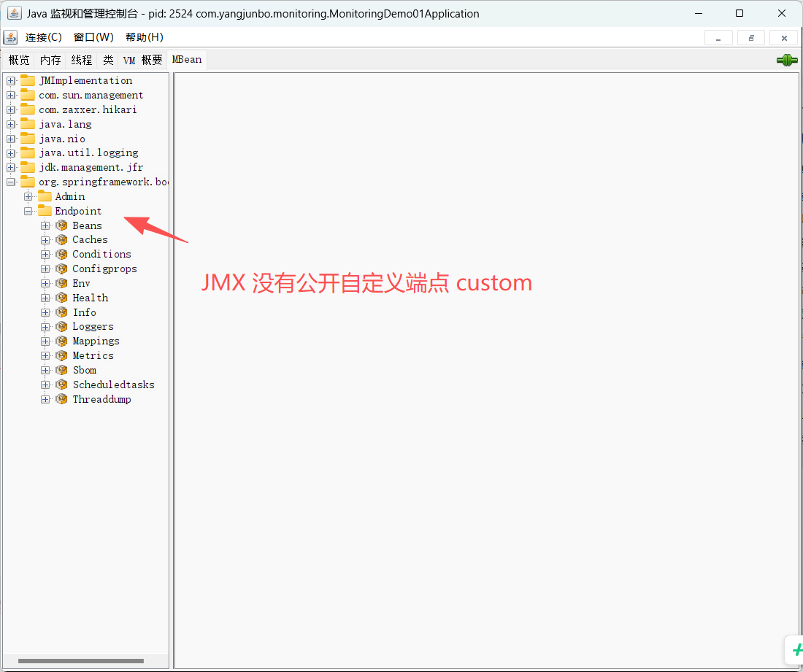
Task: Click the Configprops MBean icon
Action: [61, 269]
